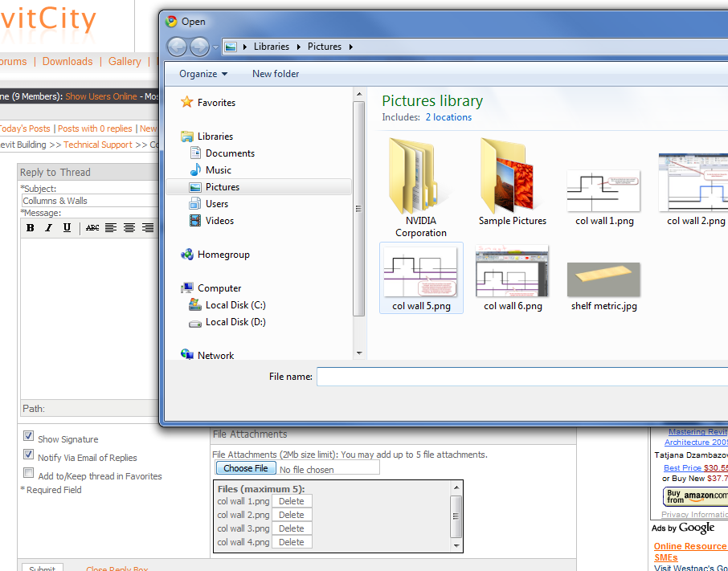Screen dimensions: 728x571
Task: Center align text in reply editor
Action: point(129,228)
